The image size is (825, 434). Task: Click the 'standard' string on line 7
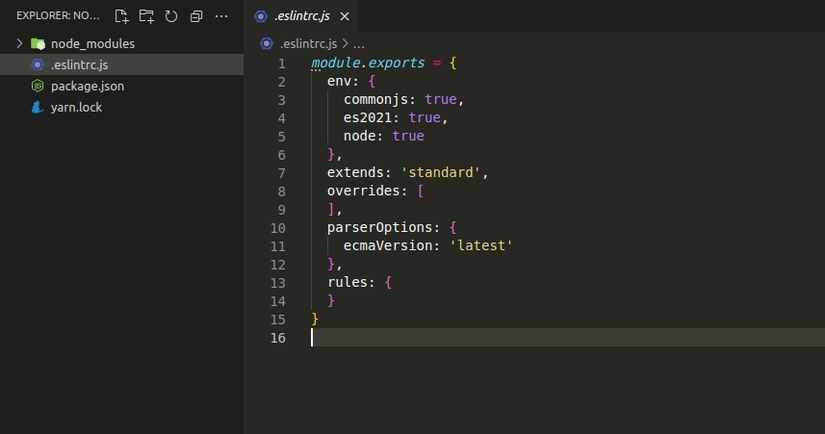click(x=441, y=173)
